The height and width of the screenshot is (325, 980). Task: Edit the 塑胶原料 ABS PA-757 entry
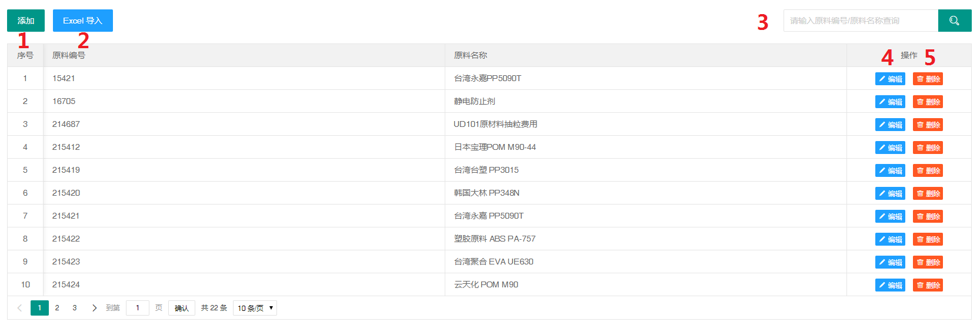pyautogui.click(x=890, y=239)
